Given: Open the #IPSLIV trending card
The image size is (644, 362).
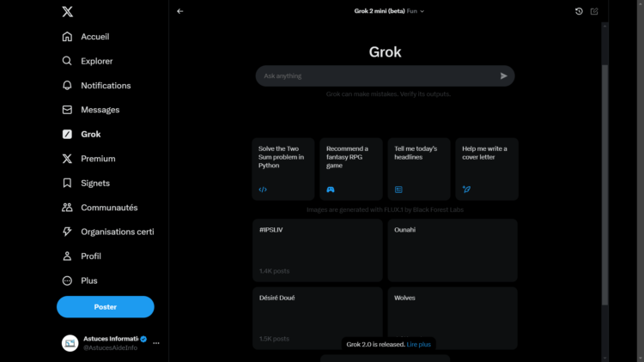Looking at the screenshot, I should pos(318,250).
